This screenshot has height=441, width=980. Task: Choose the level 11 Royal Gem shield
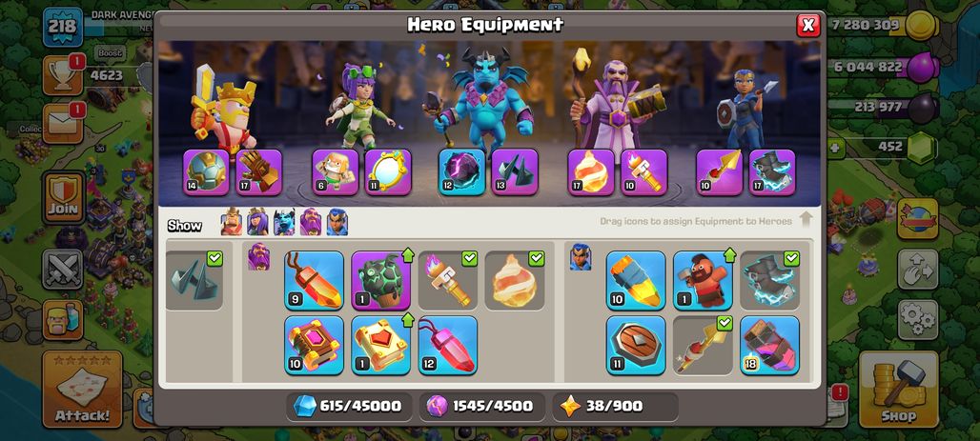pos(636,346)
